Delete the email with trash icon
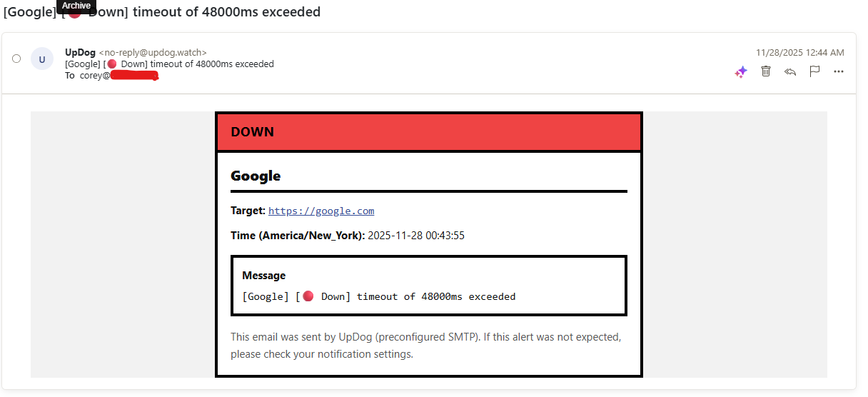Viewport: 868px width, 397px height. tap(766, 71)
